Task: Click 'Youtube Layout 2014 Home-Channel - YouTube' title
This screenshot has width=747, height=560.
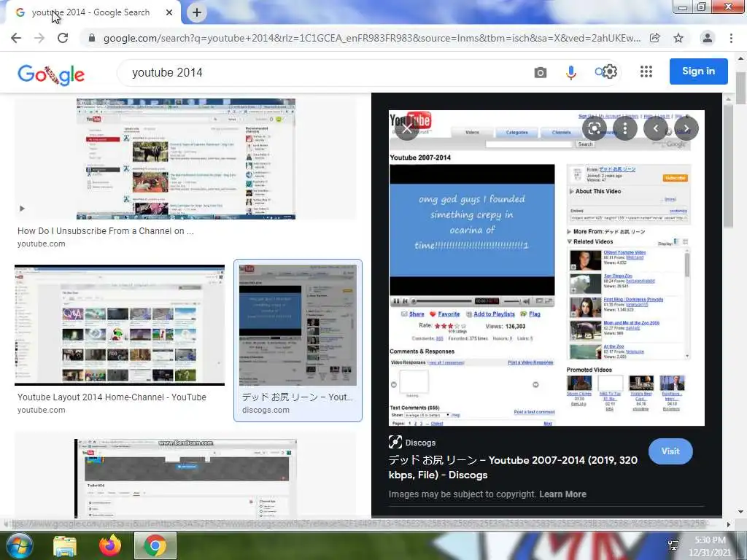Action: [112, 397]
